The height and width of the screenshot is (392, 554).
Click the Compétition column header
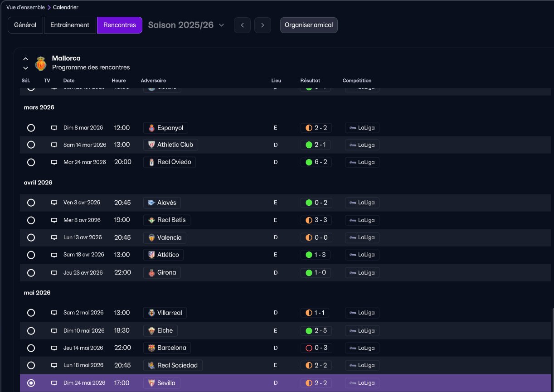357,81
